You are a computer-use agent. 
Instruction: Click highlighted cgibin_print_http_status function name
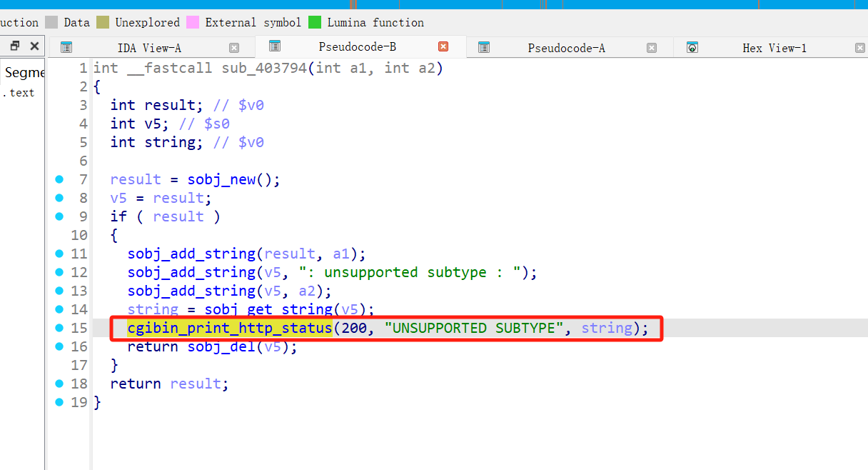pos(230,328)
